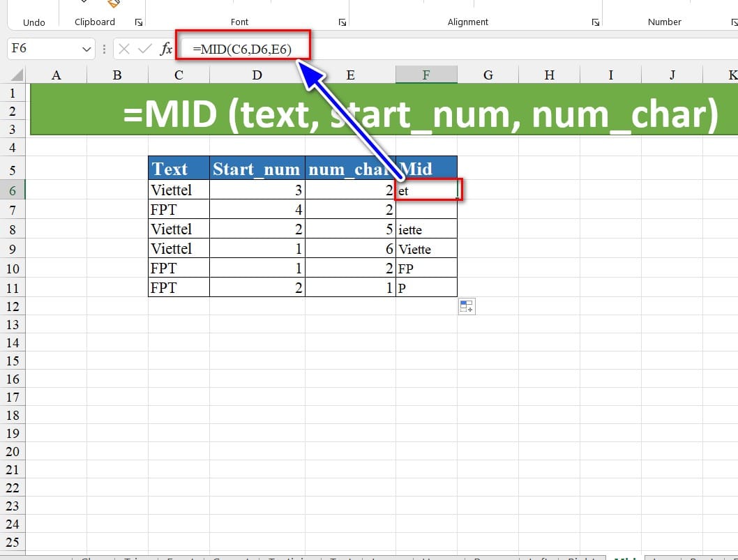Image resolution: width=738 pixels, height=560 pixels.
Task: Confirm the formula with the checkmark icon
Action: pyautogui.click(x=145, y=49)
